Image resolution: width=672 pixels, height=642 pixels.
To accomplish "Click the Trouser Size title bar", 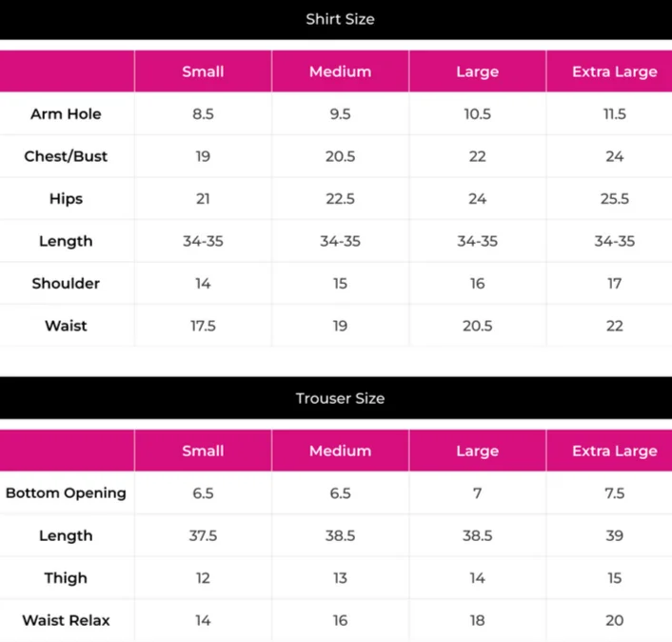I will pyautogui.click(x=340, y=398).
